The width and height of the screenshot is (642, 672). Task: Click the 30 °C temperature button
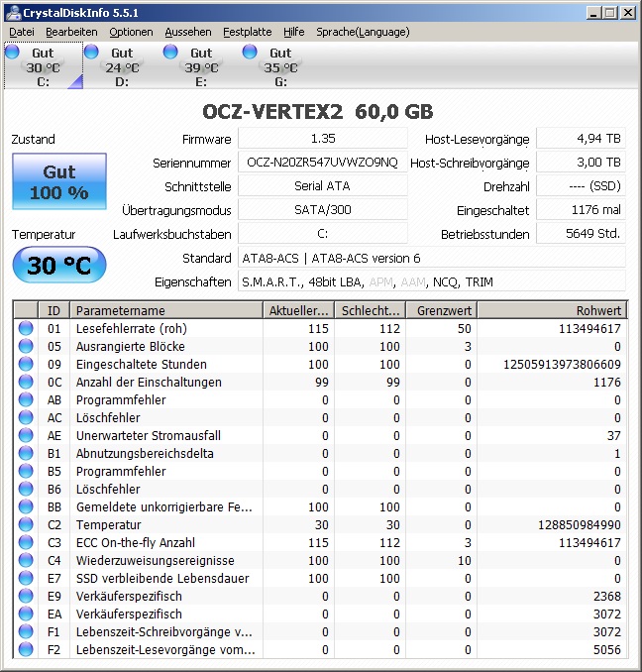[59, 265]
